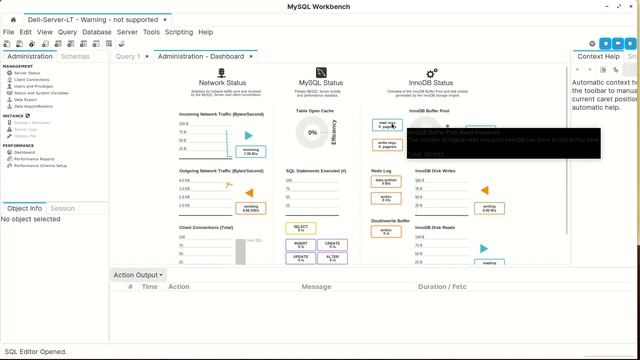This screenshot has height=360, width=640.
Task: Click the UPDATE statements counter box
Action: (x=301, y=258)
